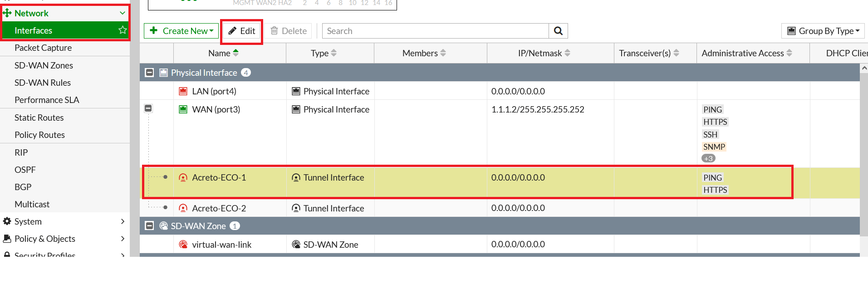Click the SSH access tag
Viewport: 868px width, 294px height.
710,134
